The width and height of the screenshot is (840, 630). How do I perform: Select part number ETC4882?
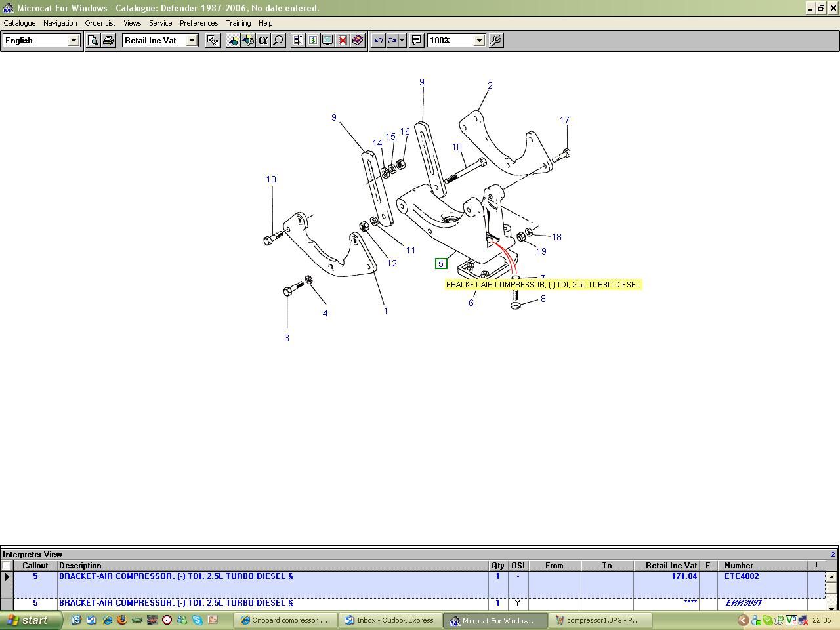pyautogui.click(x=742, y=576)
